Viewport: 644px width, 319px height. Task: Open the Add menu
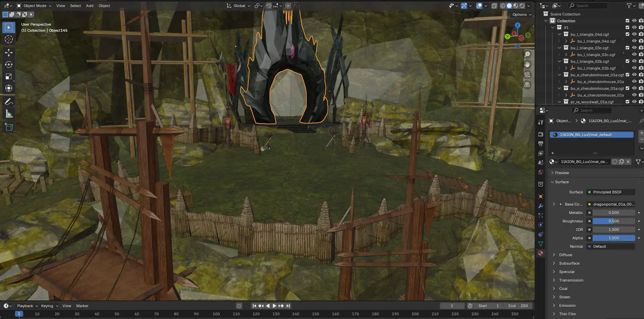click(89, 6)
